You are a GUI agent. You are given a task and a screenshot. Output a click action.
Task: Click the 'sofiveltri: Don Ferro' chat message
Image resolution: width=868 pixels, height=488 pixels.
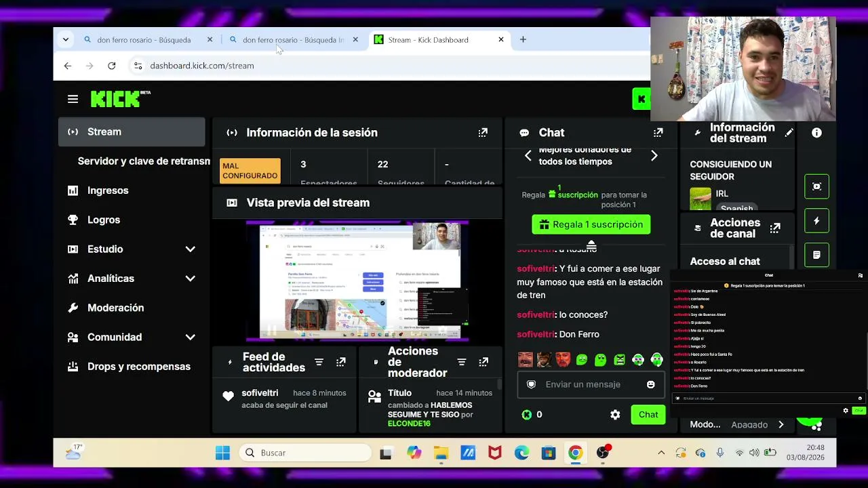[558, 334]
